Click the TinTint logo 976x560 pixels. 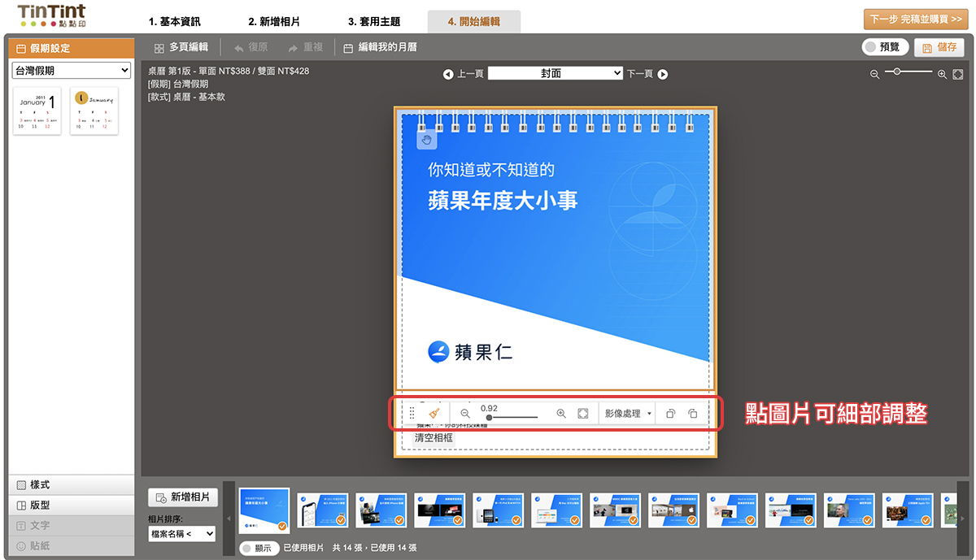pos(51,15)
